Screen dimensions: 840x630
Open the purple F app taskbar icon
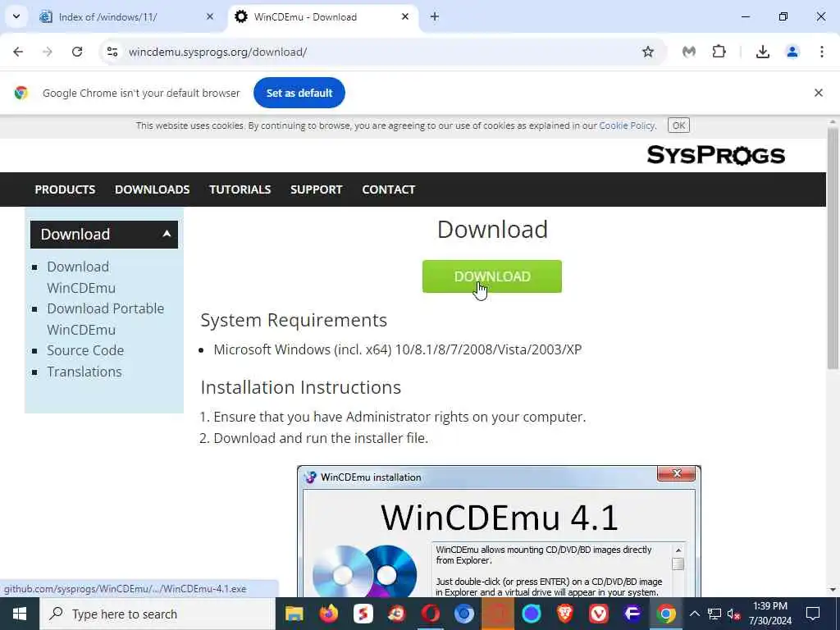coord(632,614)
